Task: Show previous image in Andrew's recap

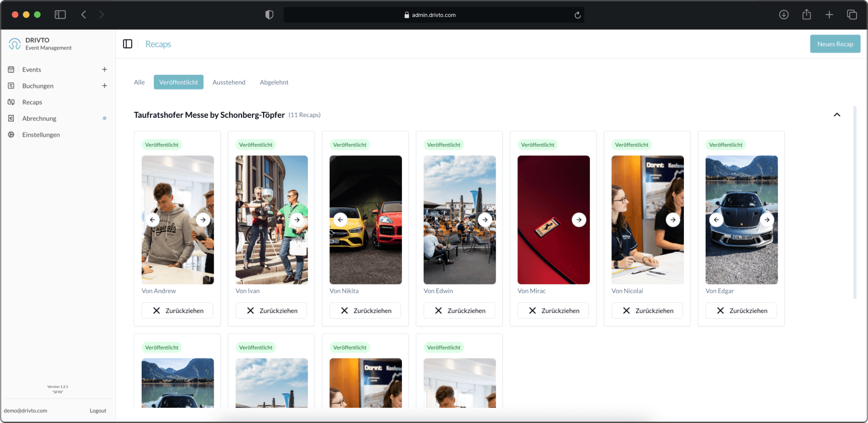Action: point(153,220)
